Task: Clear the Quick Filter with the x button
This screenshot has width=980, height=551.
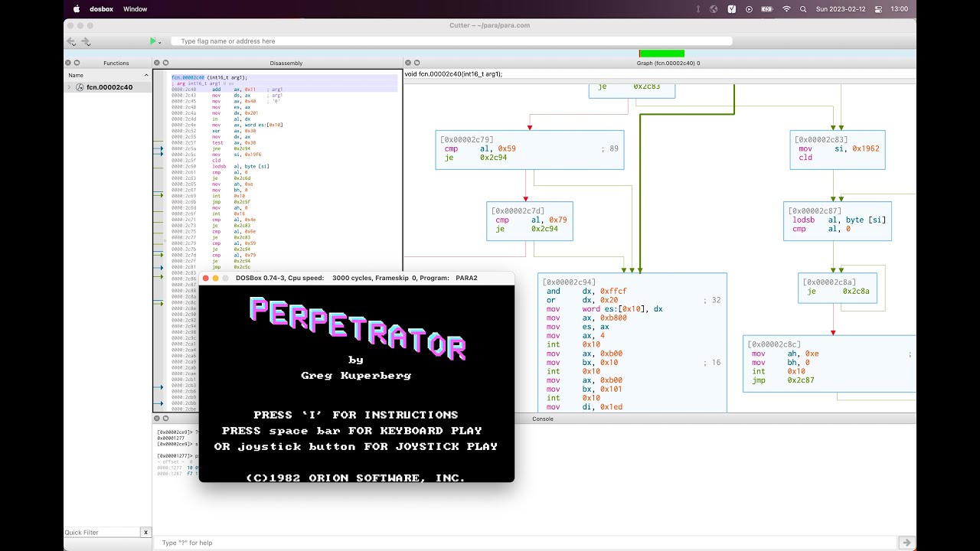Action: (x=145, y=532)
